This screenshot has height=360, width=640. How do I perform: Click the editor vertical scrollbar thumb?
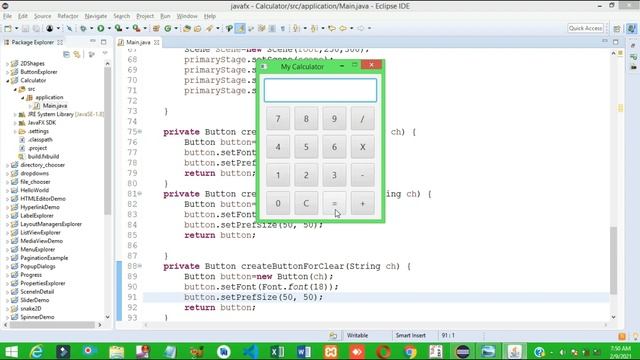[613, 260]
